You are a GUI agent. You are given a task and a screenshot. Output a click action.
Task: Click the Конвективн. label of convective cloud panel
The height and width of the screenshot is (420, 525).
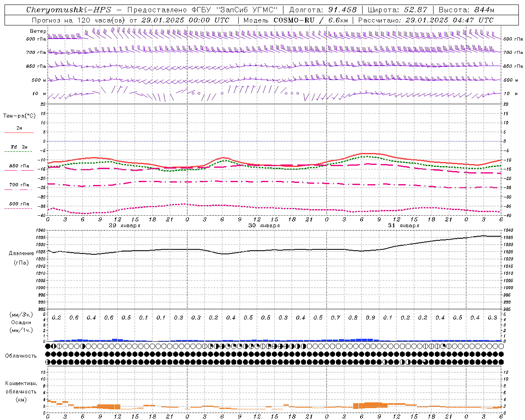click(x=21, y=383)
